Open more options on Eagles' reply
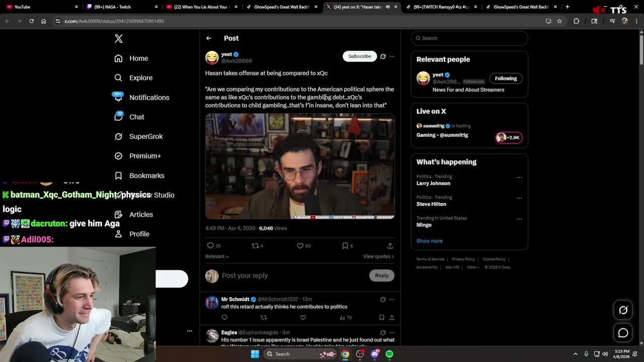The image size is (644, 362). pyautogui.click(x=392, y=333)
